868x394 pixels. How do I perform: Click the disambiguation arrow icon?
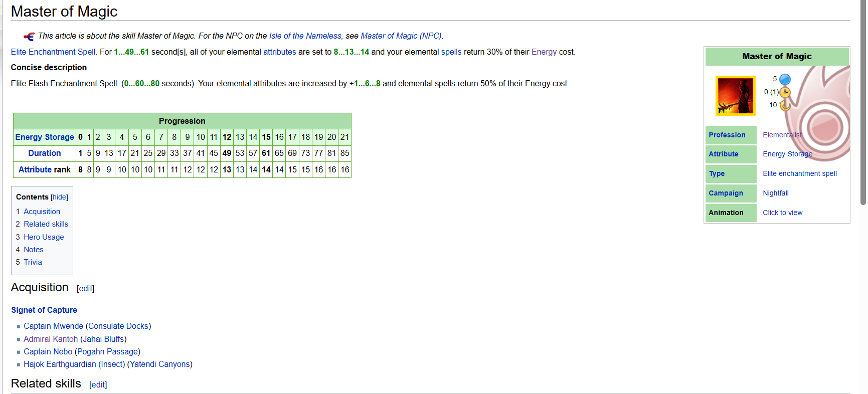tap(29, 36)
